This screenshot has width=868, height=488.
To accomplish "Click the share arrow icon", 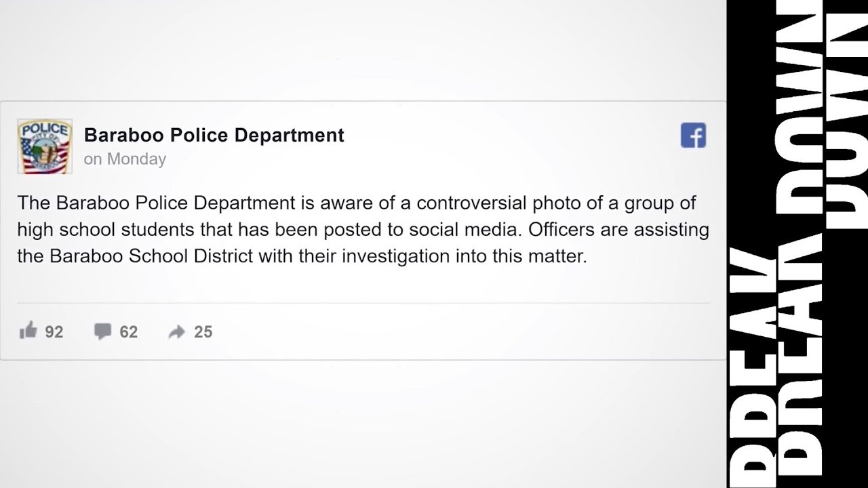I will tap(177, 332).
